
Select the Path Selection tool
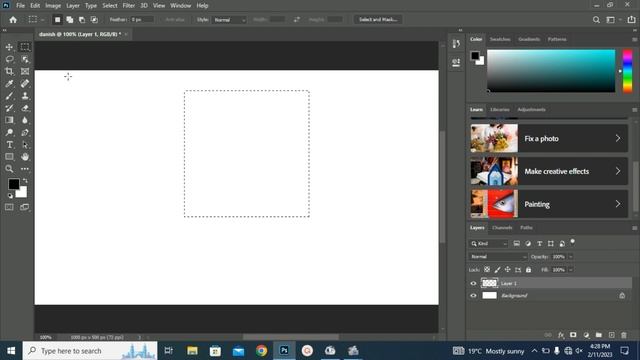pyautogui.click(x=25, y=144)
